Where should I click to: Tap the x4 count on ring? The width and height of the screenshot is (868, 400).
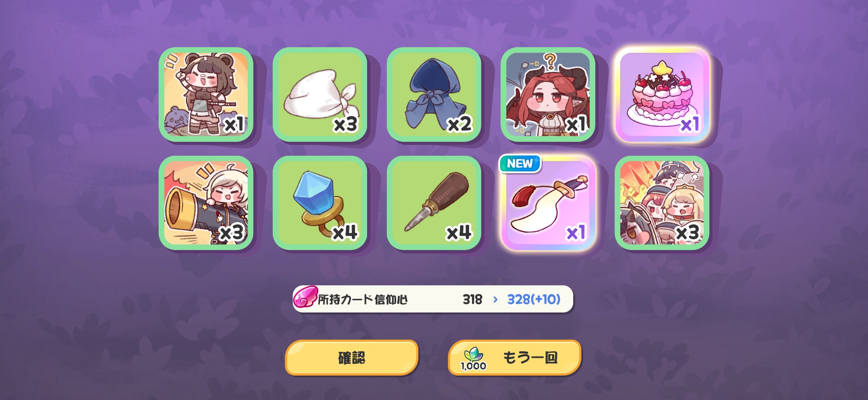click(345, 232)
